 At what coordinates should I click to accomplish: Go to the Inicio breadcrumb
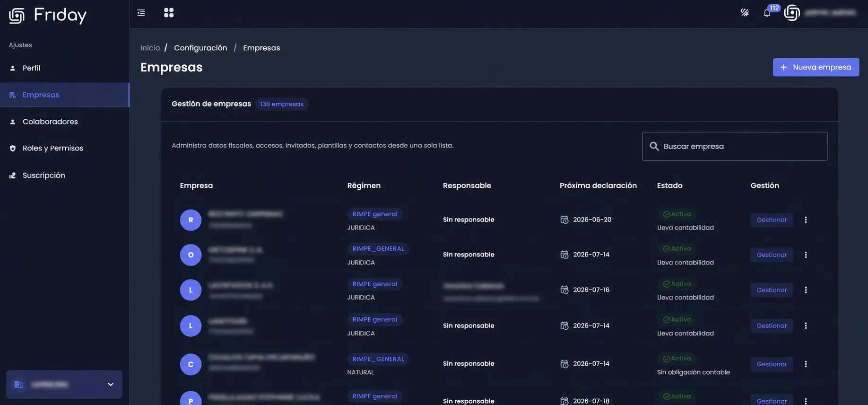pyautogui.click(x=150, y=48)
